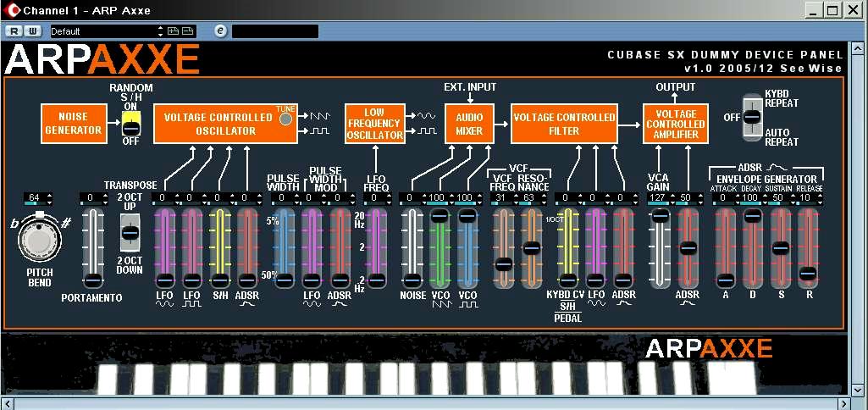Screen dimensions: 868x410
Task: Click the VOLTAGE CONTROLLED AMPLIFIER block label
Action: 676,124
